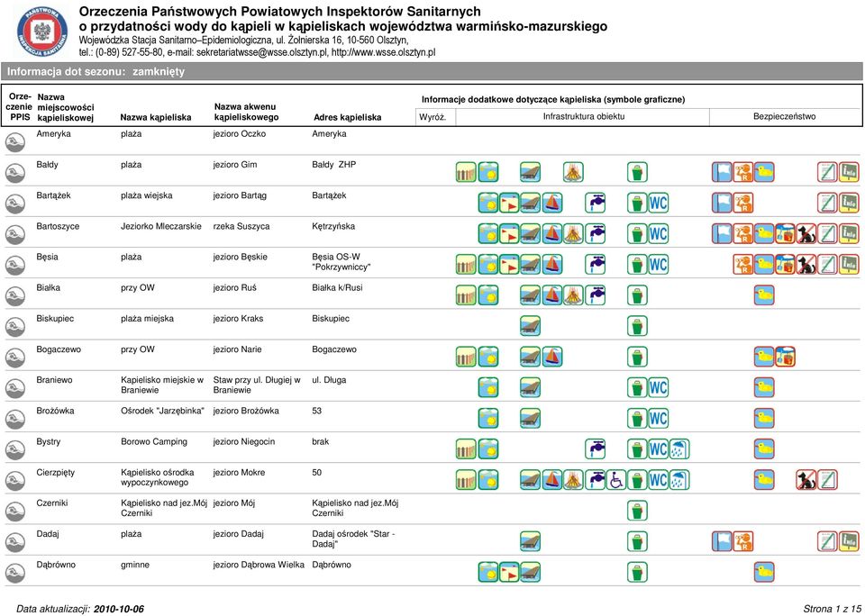Click the 'rzeka Suszyca' cell
Screen dimensions: 865x616
[241, 226]
